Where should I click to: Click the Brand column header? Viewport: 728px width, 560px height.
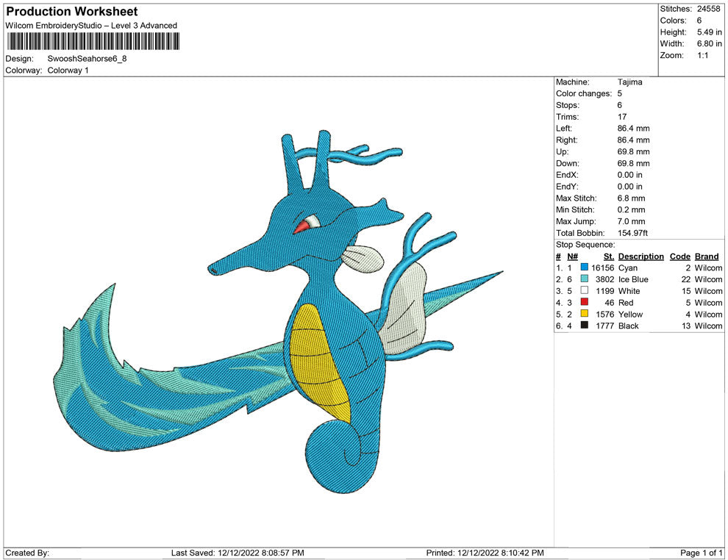tap(707, 256)
